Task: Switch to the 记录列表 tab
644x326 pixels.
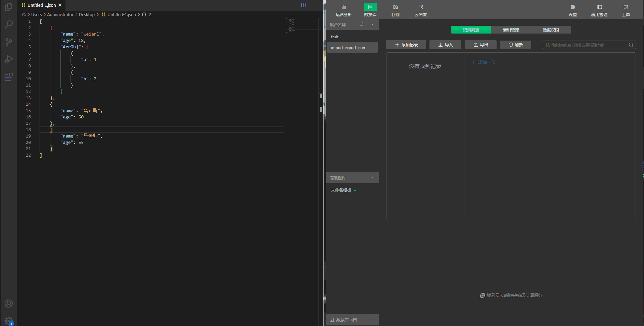Action: (471, 30)
